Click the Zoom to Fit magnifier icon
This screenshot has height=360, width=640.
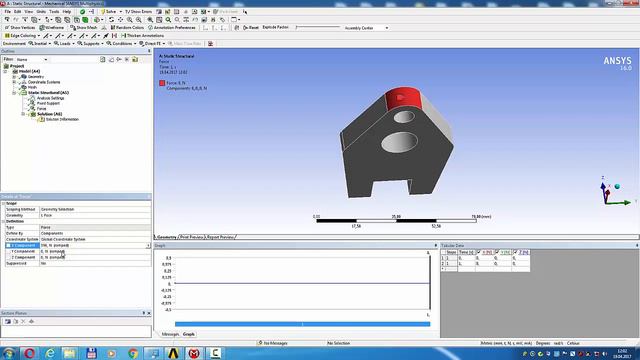(x=150, y=20)
